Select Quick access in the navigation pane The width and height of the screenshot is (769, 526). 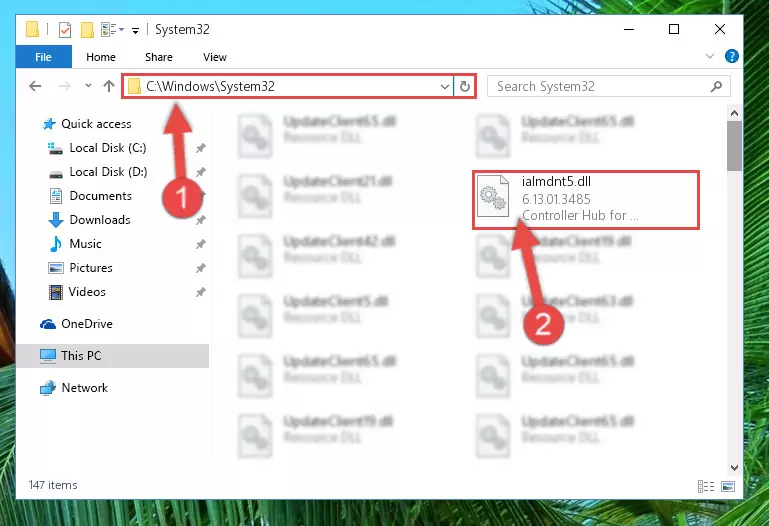(96, 124)
